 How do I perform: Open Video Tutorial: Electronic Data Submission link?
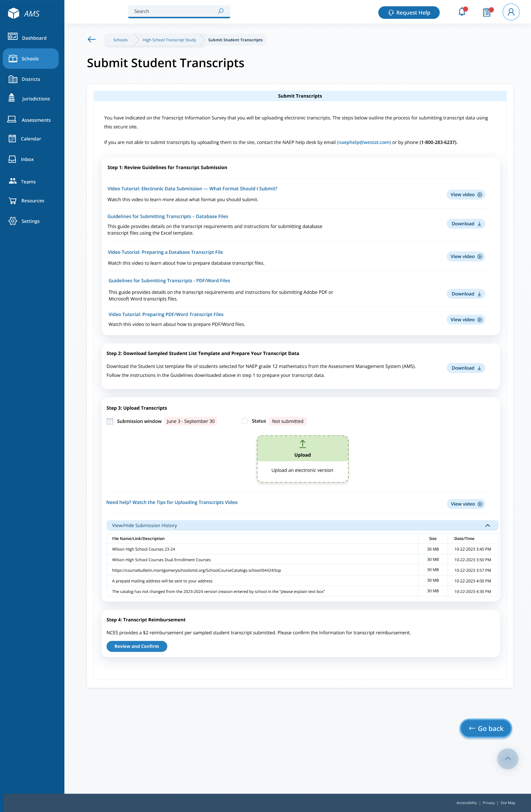click(192, 189)
